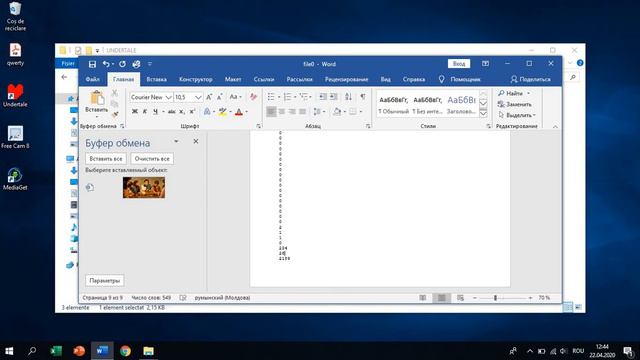Click the Вход sign-in button
Screen dimensions: 640x360
tap(459, 64)
